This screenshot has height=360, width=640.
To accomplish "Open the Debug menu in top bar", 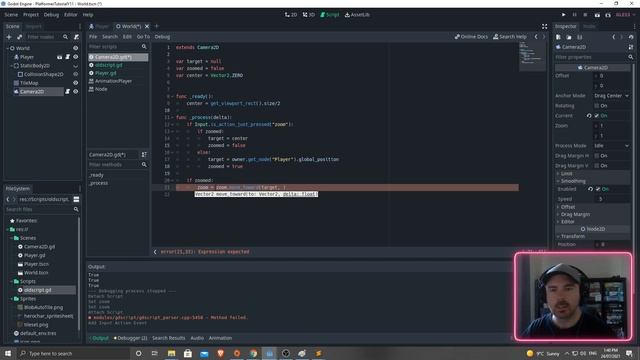I will click(x=51, y=14).
